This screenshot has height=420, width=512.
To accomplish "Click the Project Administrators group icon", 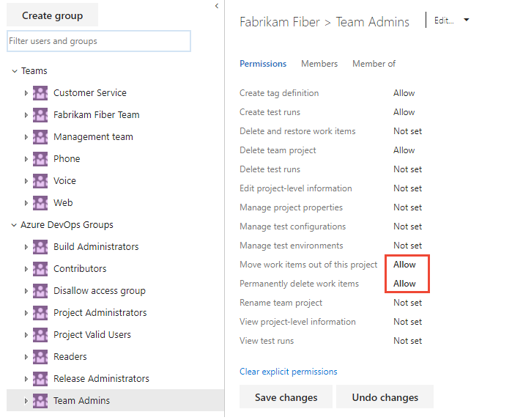I will coord(40,313).
